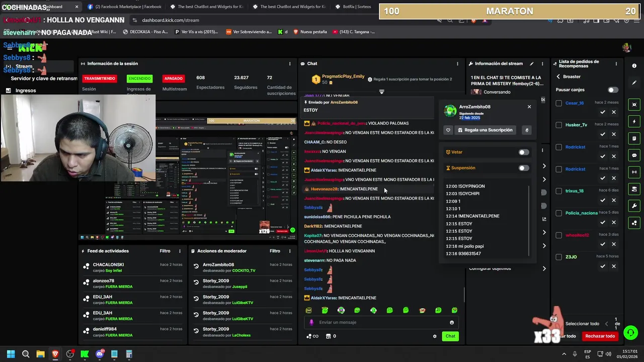Viewport: 644px width, 362px height.
Task: Go back using the Broaster chevron
Action: 558,76
